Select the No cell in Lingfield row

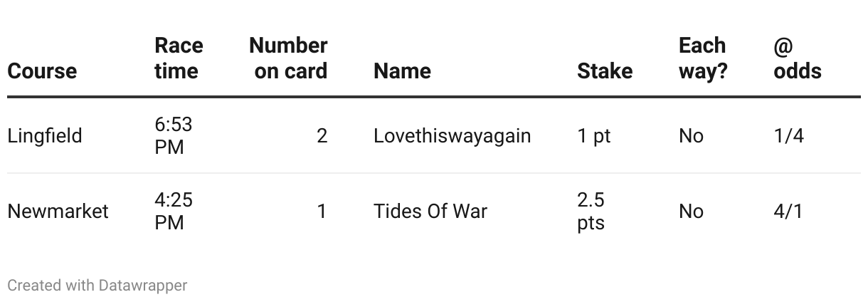pos(691,136)
